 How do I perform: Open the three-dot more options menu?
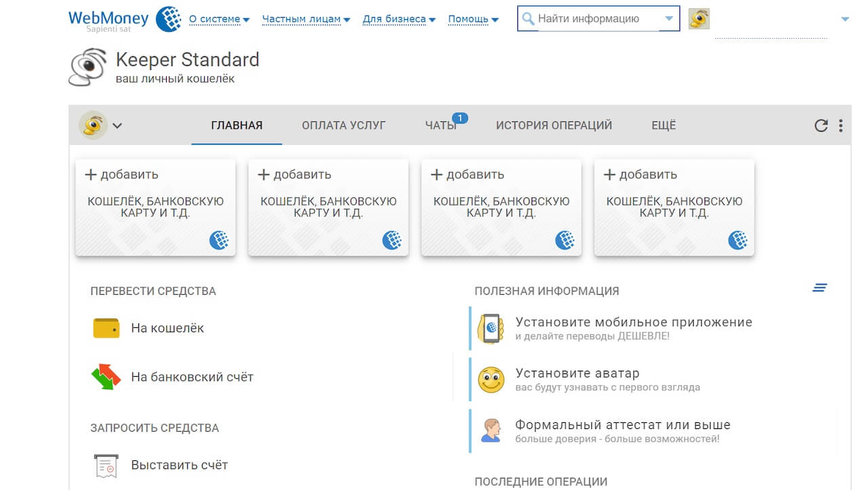841,125
